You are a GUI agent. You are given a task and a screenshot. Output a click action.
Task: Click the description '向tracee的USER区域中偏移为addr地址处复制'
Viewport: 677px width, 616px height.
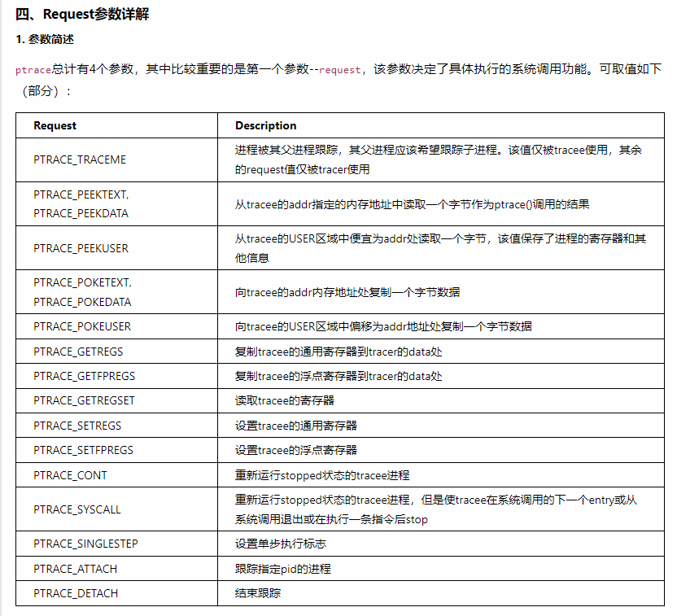pyautogui.click(x=383, y=326)
